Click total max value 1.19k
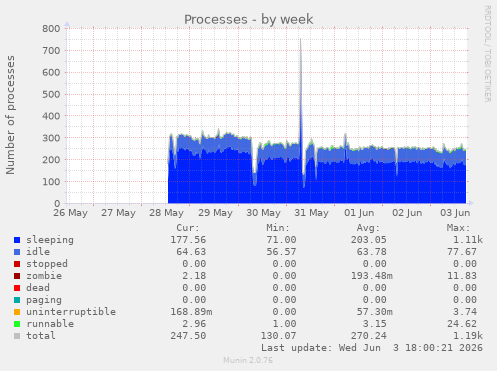The height and width of the screenshot is (371, 497). pyautogui.click(x=468, y=336)
